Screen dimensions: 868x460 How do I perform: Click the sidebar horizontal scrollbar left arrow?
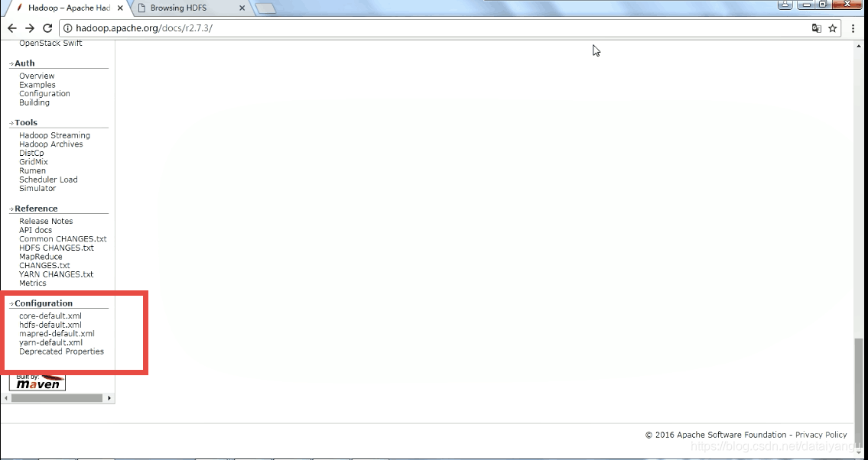[x=6, y=398]
